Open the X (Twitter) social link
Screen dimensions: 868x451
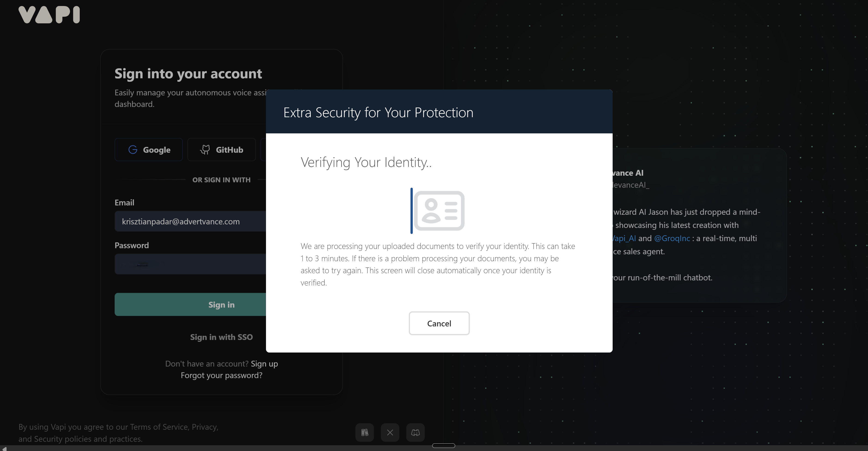click(x=390, y=433)
